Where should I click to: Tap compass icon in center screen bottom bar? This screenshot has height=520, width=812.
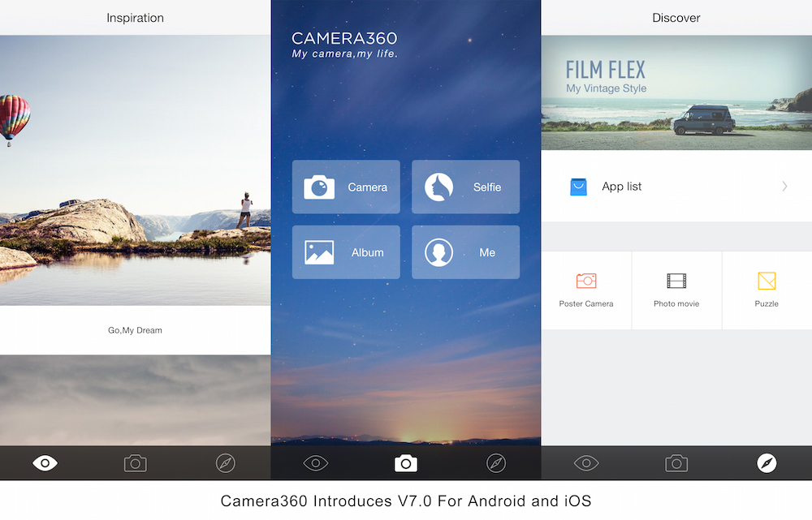(x=496, y=463)
